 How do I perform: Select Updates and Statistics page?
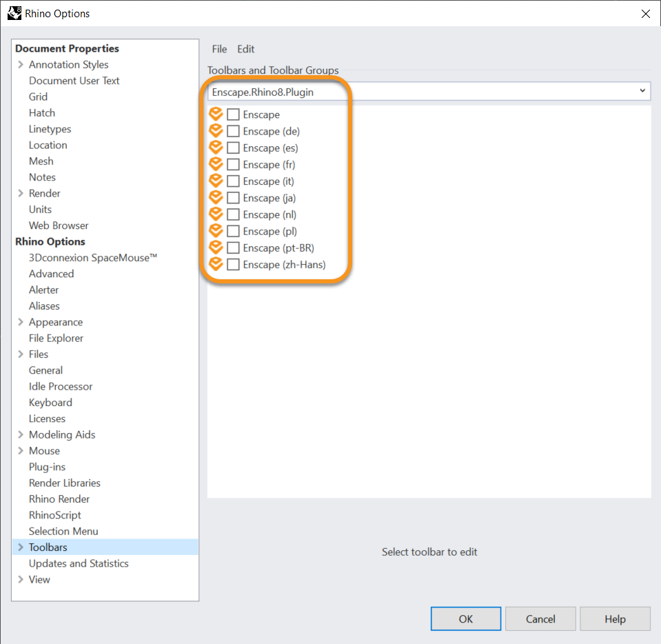pos(79,563)
